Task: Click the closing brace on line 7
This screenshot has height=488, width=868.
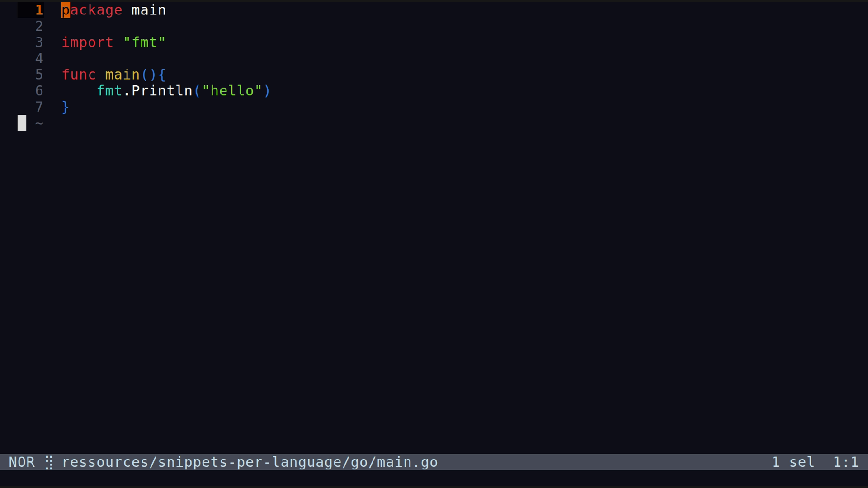Action: point(66,107)
